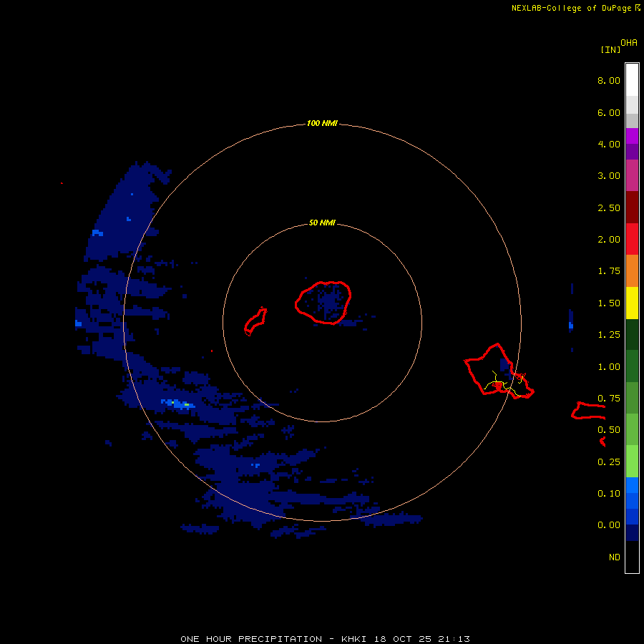644x644 pixels.
Task: Click the yellow road lines on the island
Action: click(503, 384)
